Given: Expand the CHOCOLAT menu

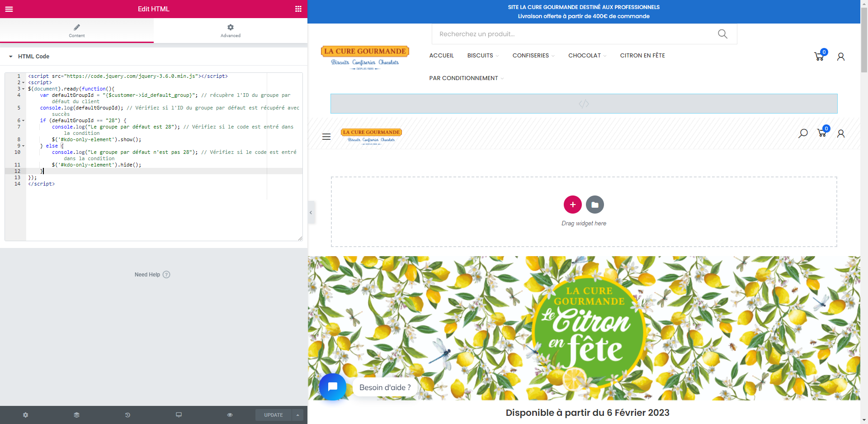Looking at the screenshot, I should click(587, 56).
